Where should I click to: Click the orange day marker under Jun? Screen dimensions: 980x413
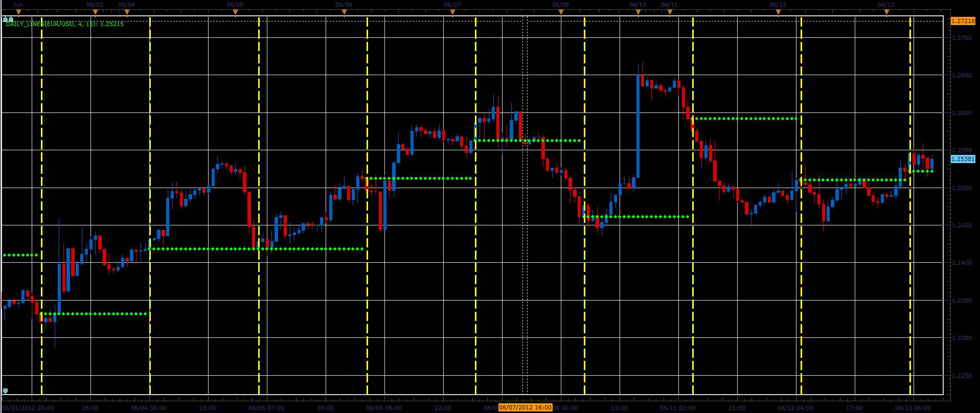(18, 12)
